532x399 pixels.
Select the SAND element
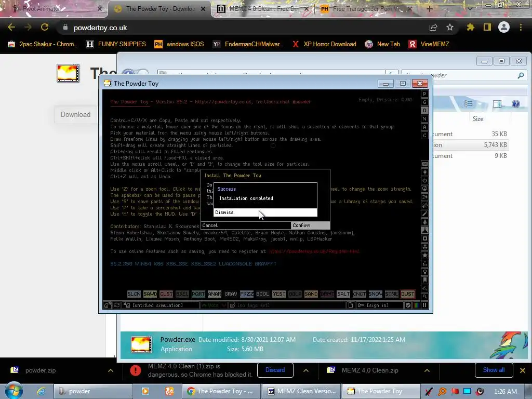(311, 294)
